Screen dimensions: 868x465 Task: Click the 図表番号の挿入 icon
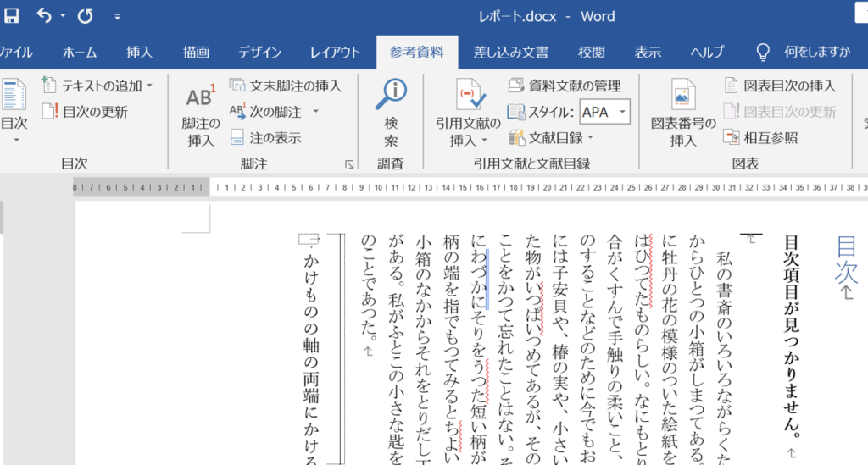(683, 95)
